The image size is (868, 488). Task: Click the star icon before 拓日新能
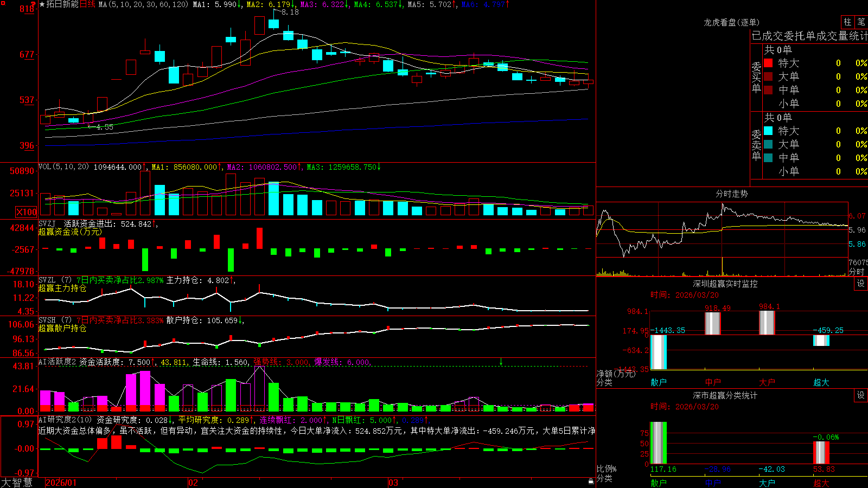click(x=42, y=4)
